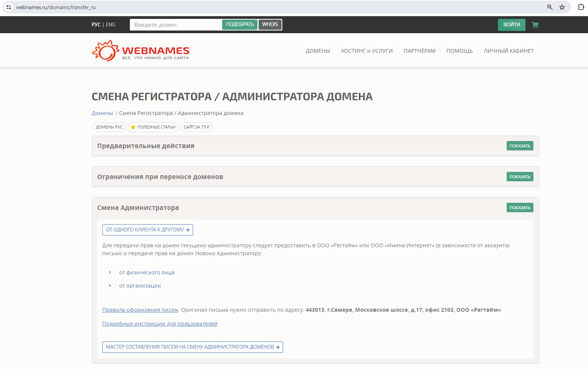Open the ДОМЕНЫ menu

point(318,51)
